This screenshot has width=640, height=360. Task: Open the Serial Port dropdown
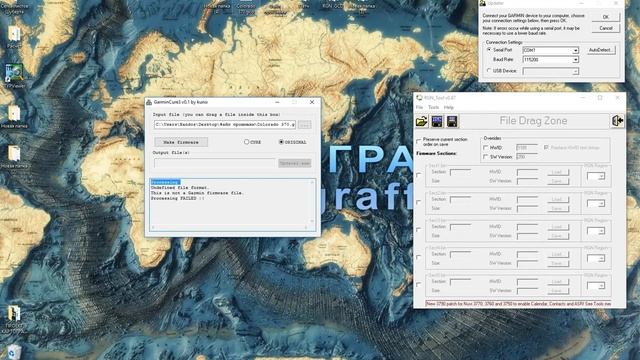(x=575, y=50)
